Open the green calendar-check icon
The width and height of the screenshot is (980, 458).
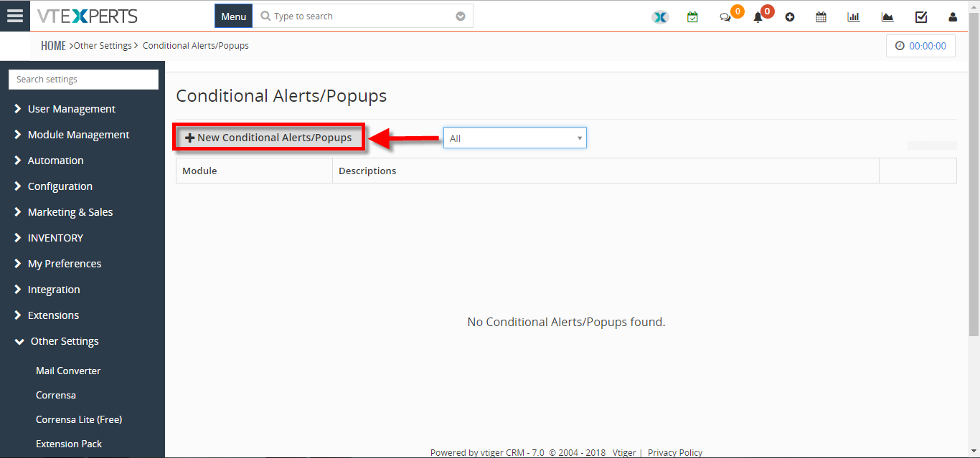(692, 17)
